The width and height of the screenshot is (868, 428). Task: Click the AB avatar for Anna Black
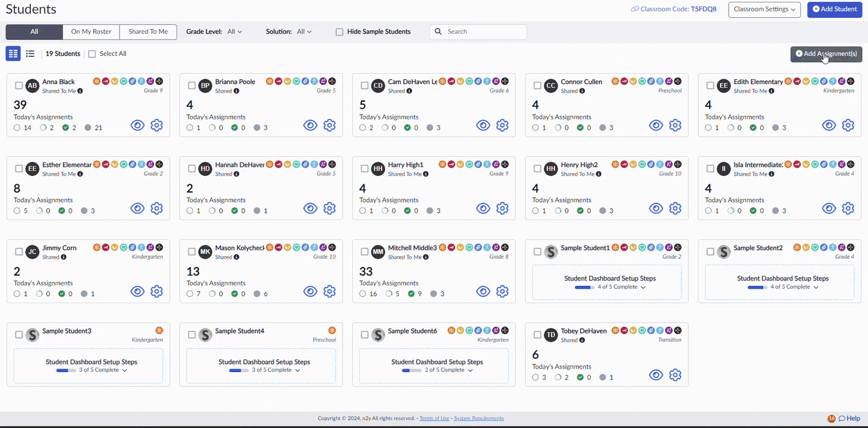tap(32, 86)
